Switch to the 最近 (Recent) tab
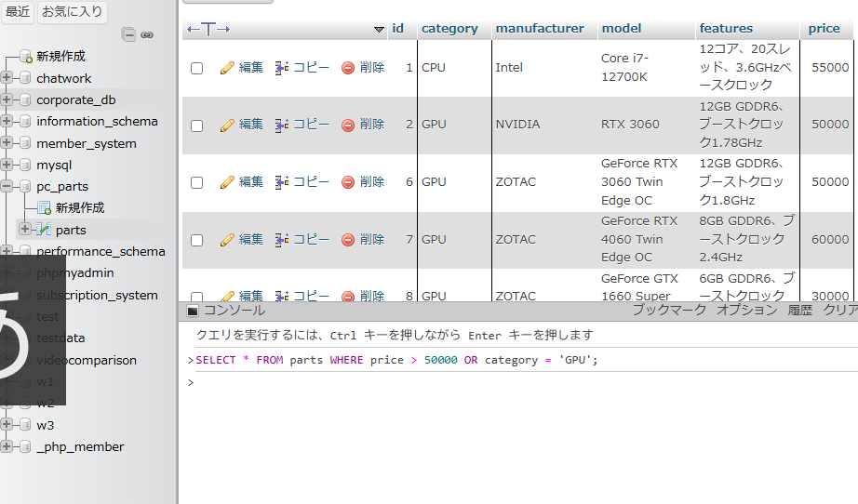This screenshot has width=858, height=504. (18, 12)
